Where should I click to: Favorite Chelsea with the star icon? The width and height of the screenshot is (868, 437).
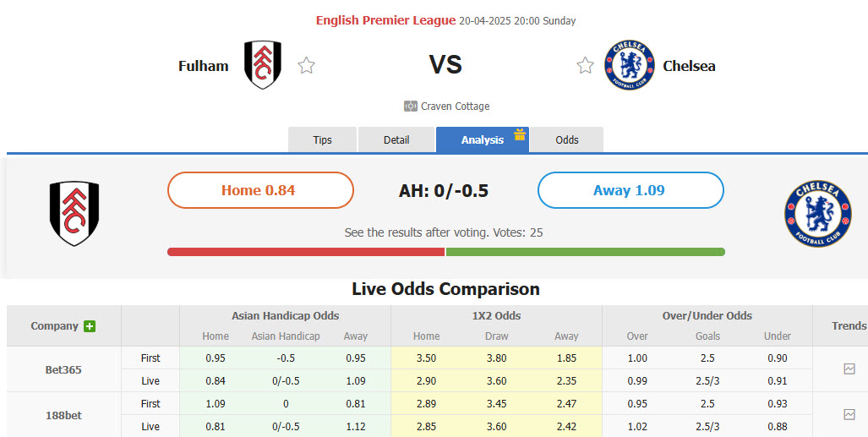[585, 66]
